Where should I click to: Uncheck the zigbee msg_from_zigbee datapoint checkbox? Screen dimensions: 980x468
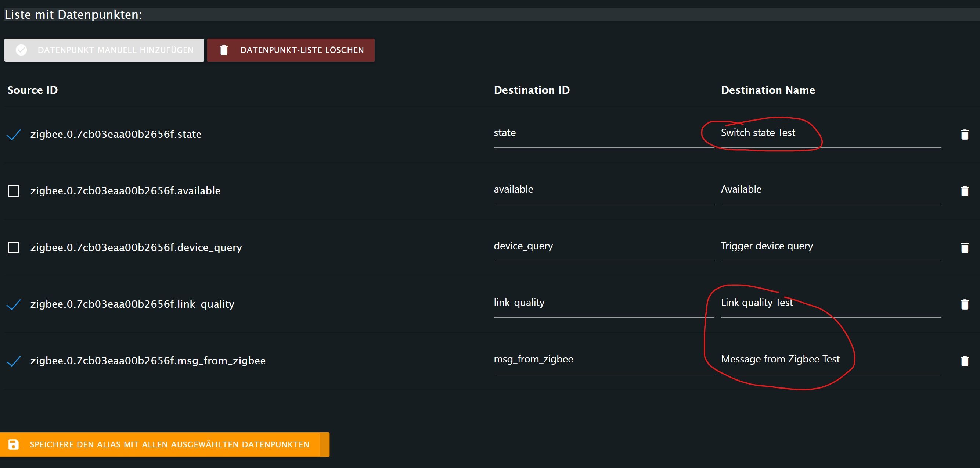coord(14,361)
